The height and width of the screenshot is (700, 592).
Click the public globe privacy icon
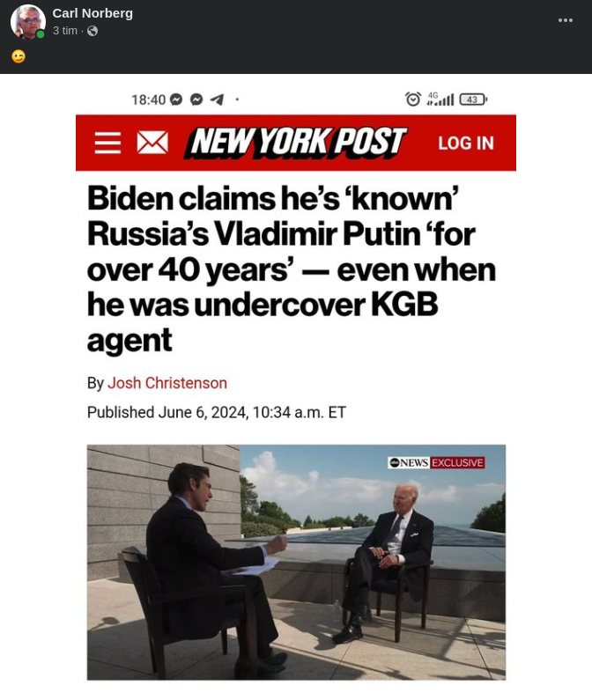click(92, 31)
